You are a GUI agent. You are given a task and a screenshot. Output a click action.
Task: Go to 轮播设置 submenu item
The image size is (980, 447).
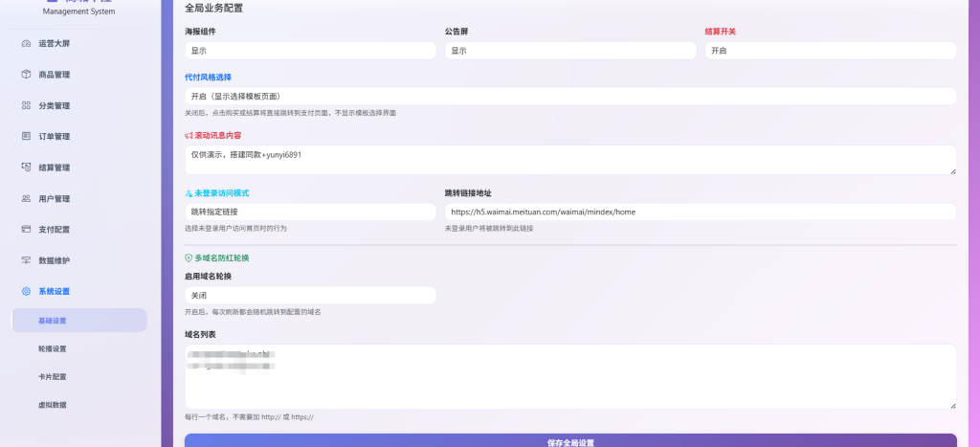pos(53,349)
